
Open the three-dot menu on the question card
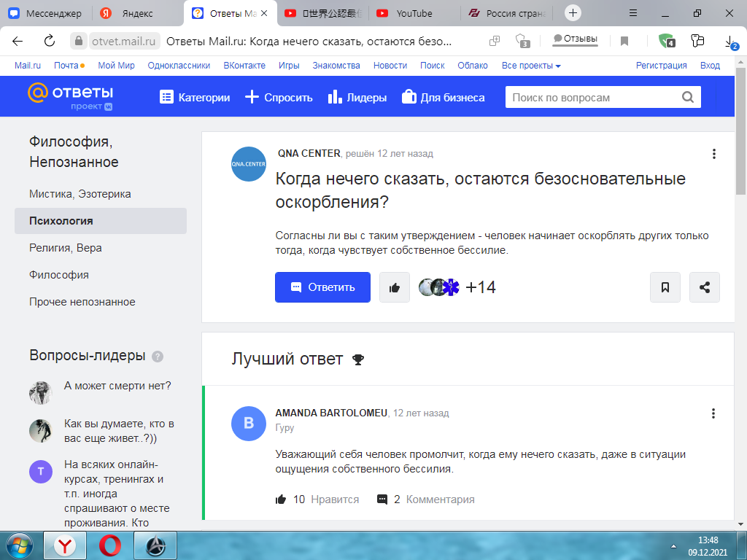point(713,154)
